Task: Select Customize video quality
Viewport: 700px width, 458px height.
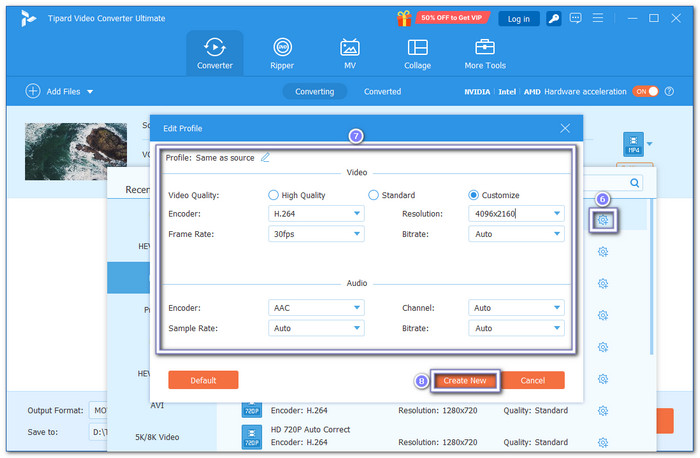Action: coord(473,195)
